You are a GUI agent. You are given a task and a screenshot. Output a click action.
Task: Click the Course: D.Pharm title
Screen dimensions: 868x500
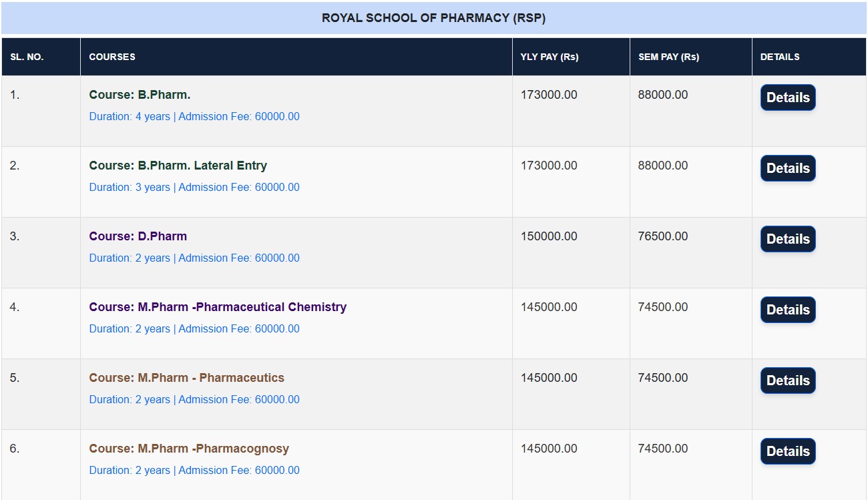(138, 236)
